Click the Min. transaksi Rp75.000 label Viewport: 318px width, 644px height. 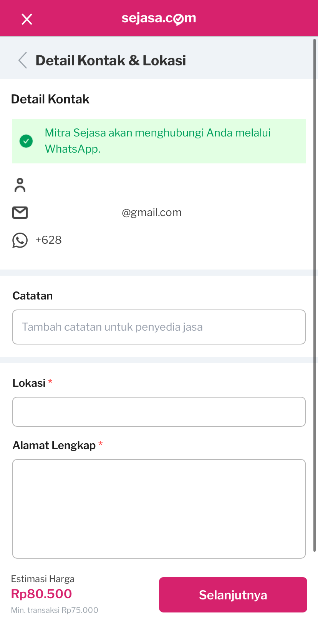click(55, 610)
